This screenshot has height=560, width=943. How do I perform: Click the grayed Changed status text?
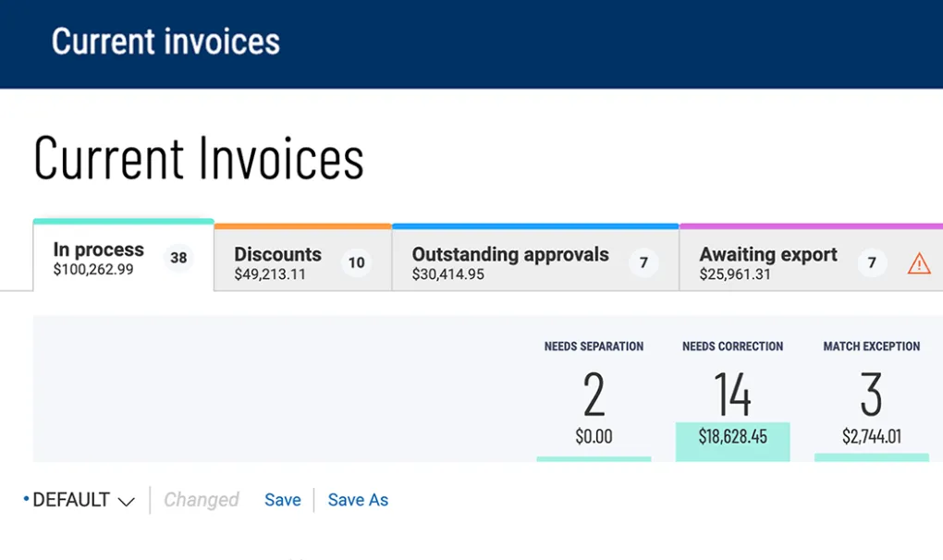pyautogui.click(x=201, y=500)
